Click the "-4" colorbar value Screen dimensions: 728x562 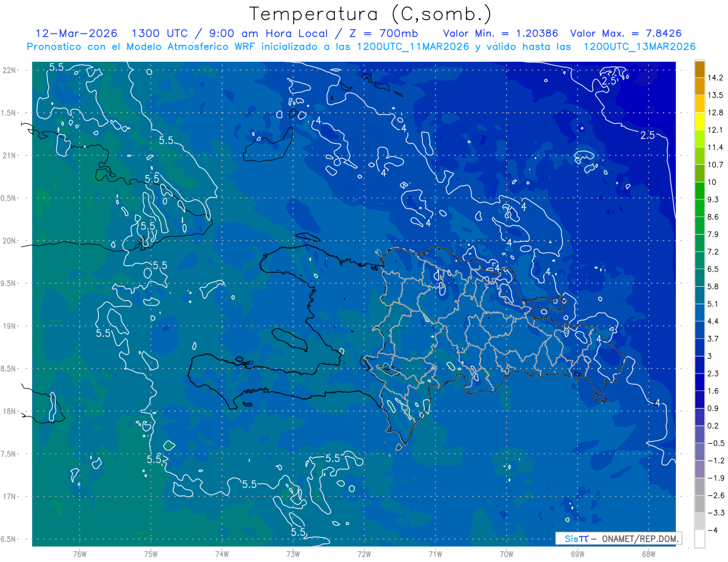712,530
